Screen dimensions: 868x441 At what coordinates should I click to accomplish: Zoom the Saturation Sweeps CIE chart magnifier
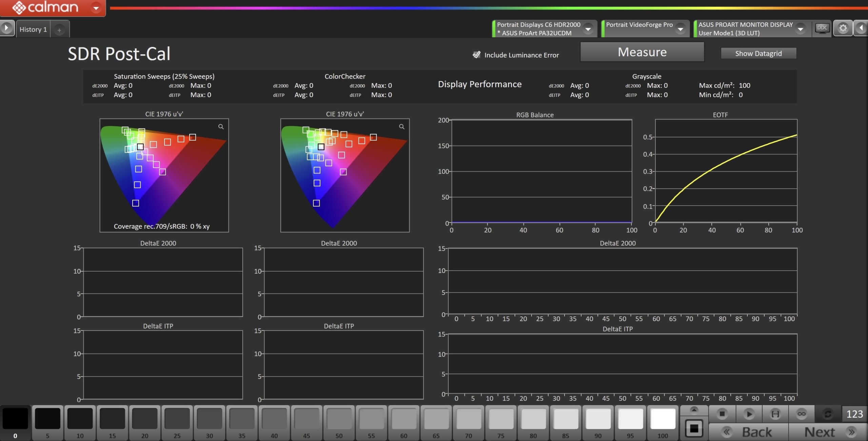coord(221,127)
